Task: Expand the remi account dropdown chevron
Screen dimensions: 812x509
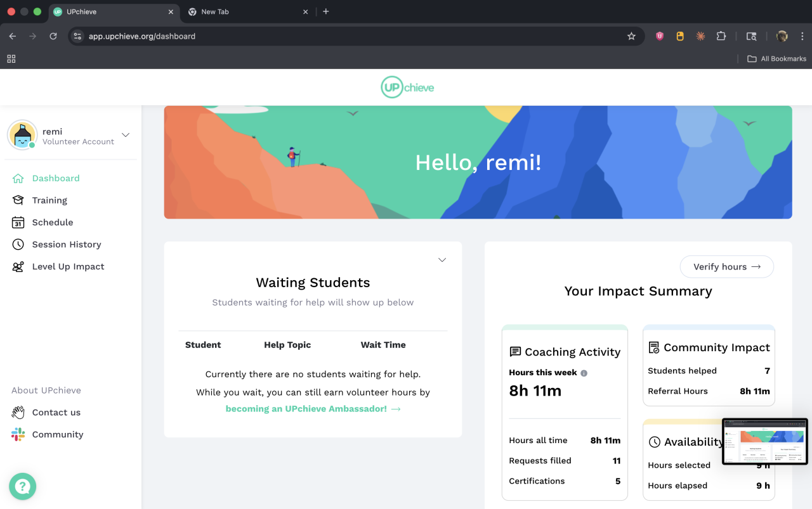Action: (x=126, y=135)
